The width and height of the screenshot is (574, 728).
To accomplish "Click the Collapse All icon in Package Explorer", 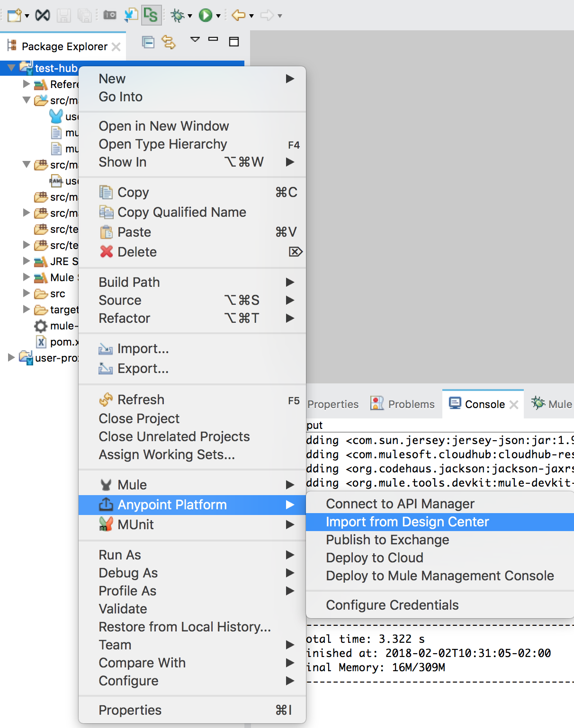I will coord(148,43).
